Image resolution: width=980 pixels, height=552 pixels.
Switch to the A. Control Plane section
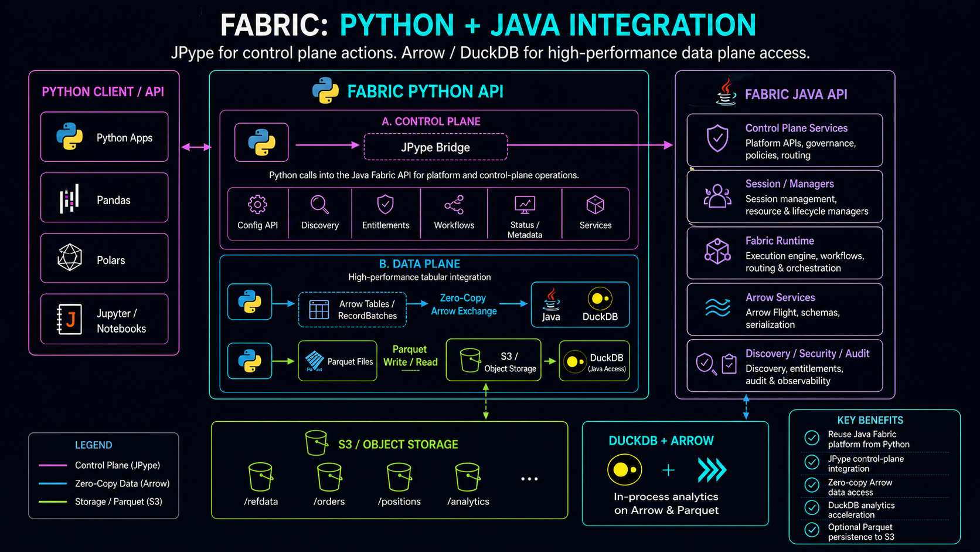click(x=431, y=121)
